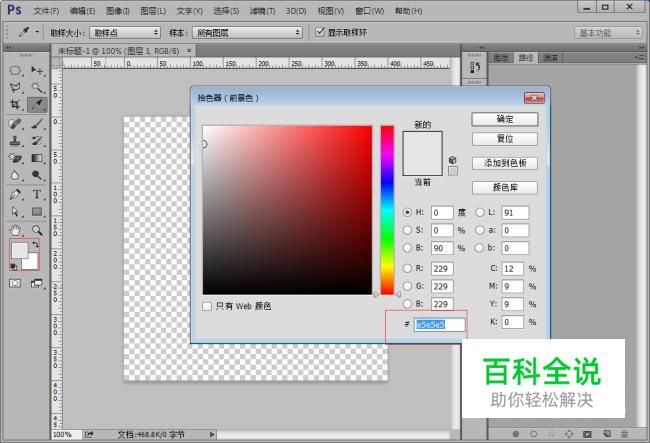650x443 pixels.
Task: Click fill path with foreground color icon
Action: (x=516, y=434)
